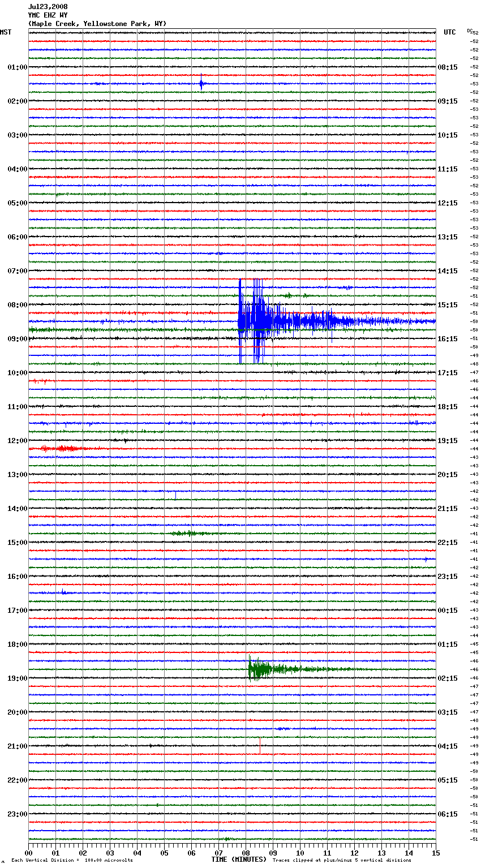Select the 08:00 MST time label

click(18, 305)
